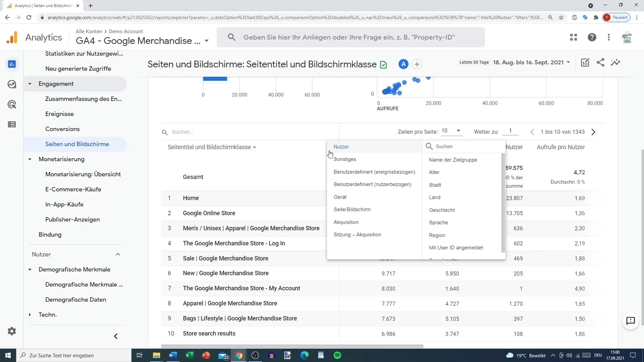Image resolution: width=644 pixels, height=362 pixels.
Task: Click the Seiten und Bildschirme sidebar link
Action: [x=77, y=144]
